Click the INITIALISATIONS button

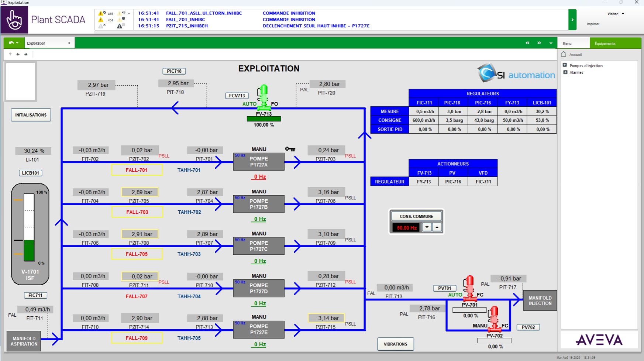coord(31,115)
